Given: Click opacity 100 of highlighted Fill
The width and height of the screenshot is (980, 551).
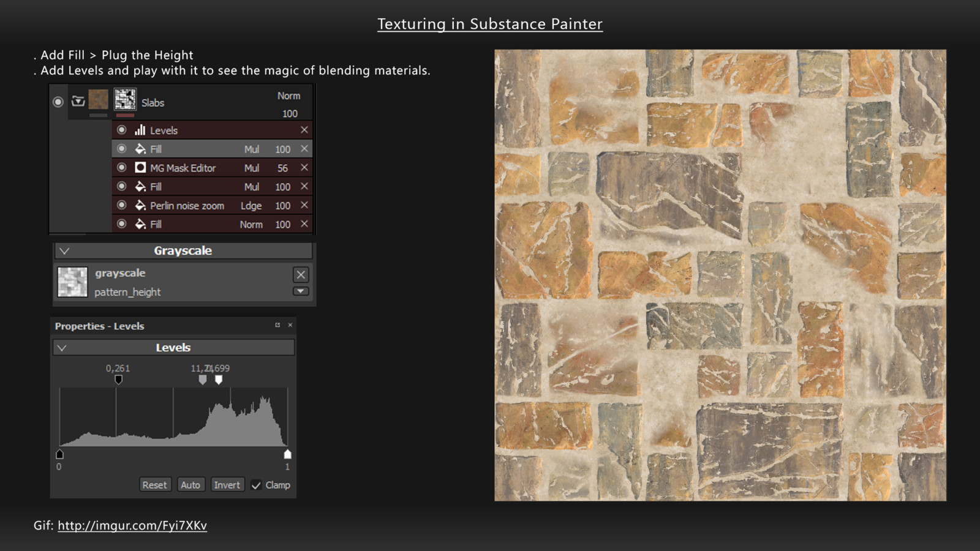Looking at the screenshot, I should pyautogui.click(x=282, y=149).
